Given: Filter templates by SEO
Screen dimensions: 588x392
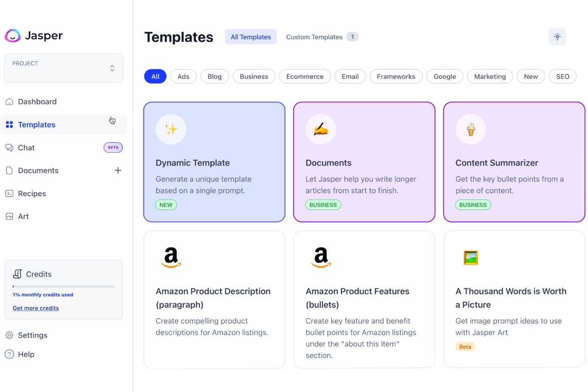Looking at the screenshot, I should (563, 76).
